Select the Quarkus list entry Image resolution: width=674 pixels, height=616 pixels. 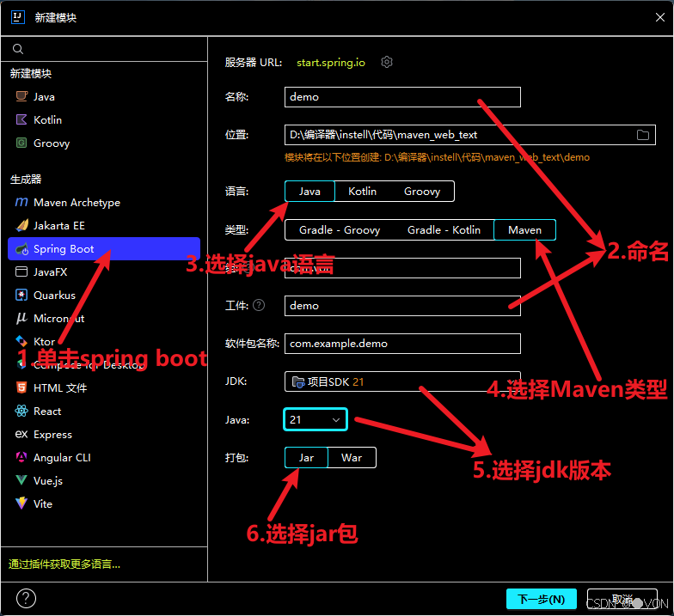click(104, 296)
